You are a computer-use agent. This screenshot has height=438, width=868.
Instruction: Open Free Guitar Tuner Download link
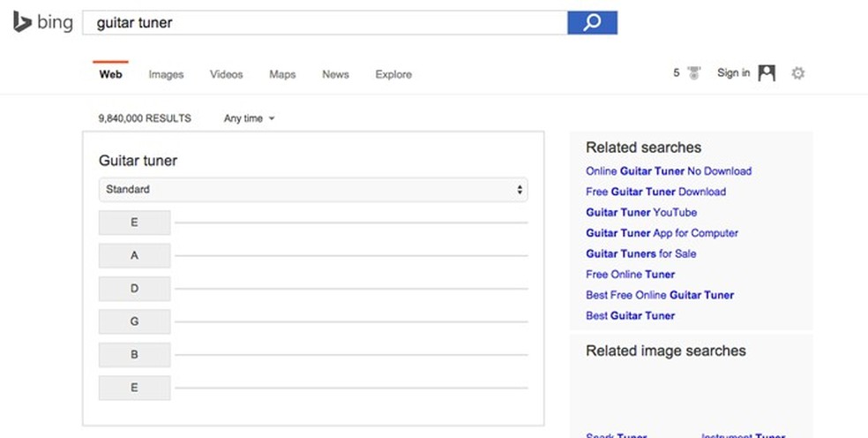pos(656,192)
